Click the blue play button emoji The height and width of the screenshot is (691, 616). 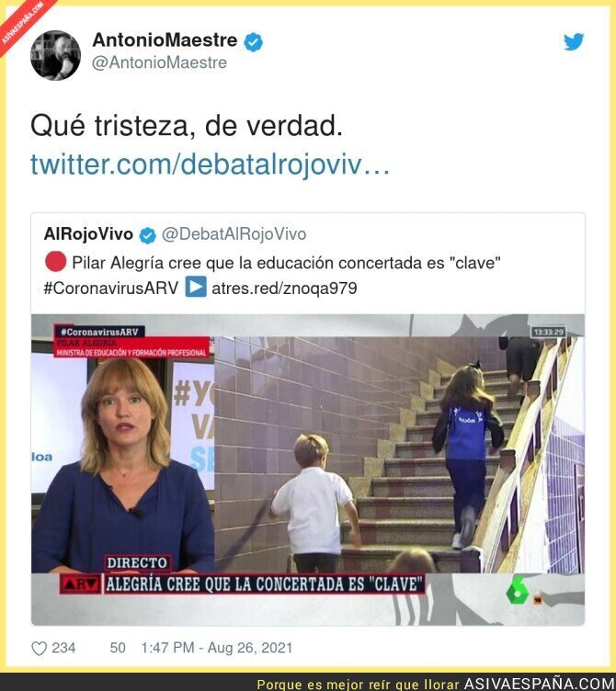(x=196, y=287)
